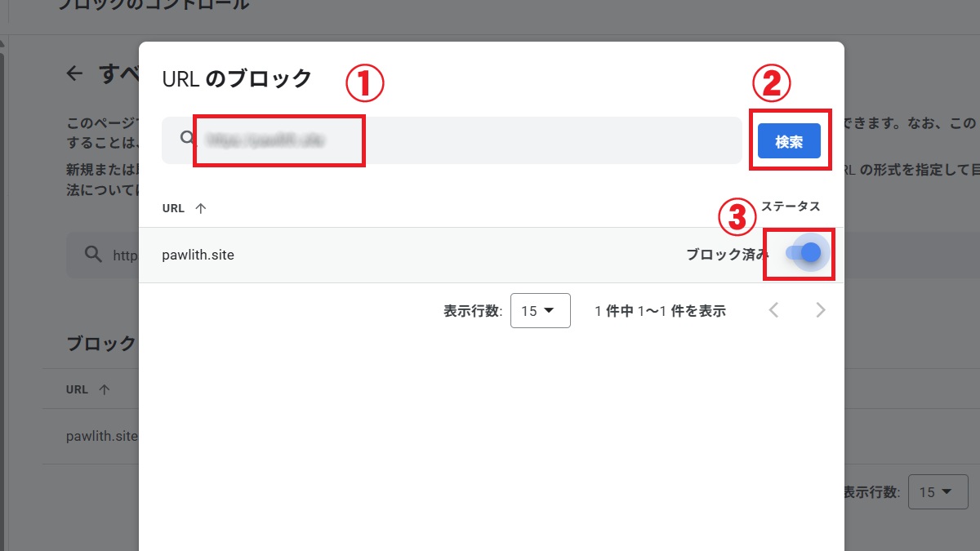
Task: Click the ステータス column header
Action: [x=791, y=207]
